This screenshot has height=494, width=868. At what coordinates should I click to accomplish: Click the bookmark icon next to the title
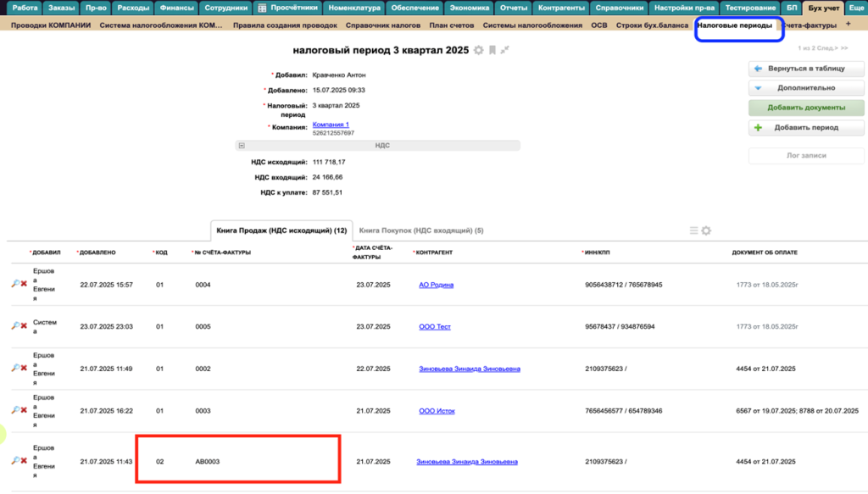pos(492,51)
